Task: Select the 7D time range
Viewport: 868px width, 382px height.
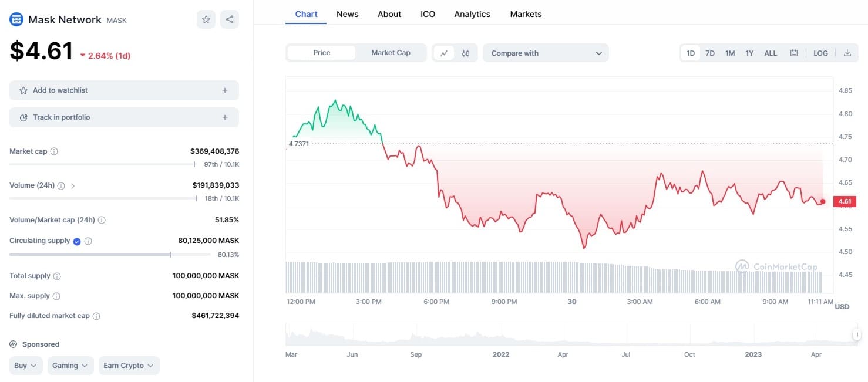Action: [x=710, y=53]
